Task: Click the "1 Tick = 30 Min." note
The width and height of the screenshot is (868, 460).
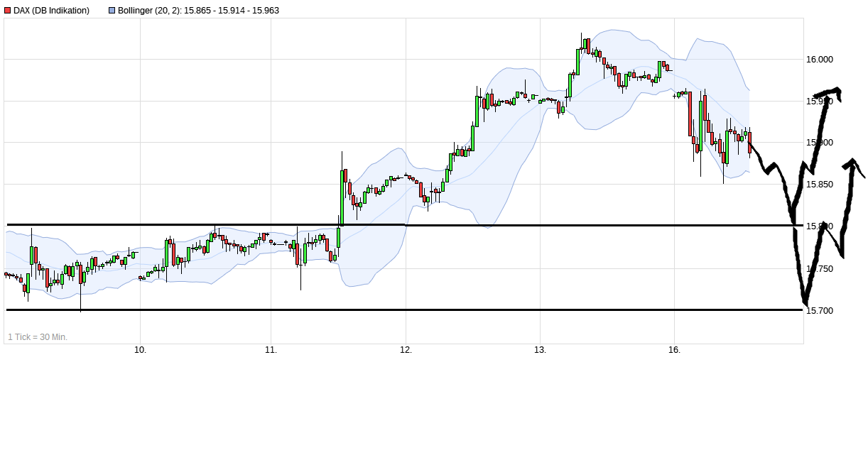Action: click(x=38, y=336)
